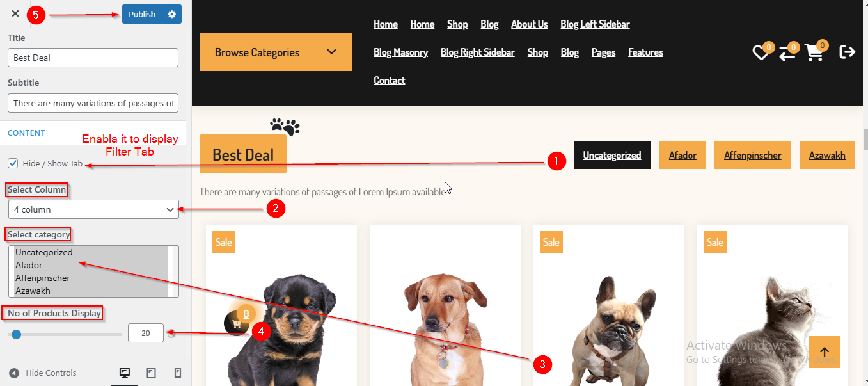Click the No of Products slider handle
The height and width of the screenshot is (386, 868).
(16, 334)
